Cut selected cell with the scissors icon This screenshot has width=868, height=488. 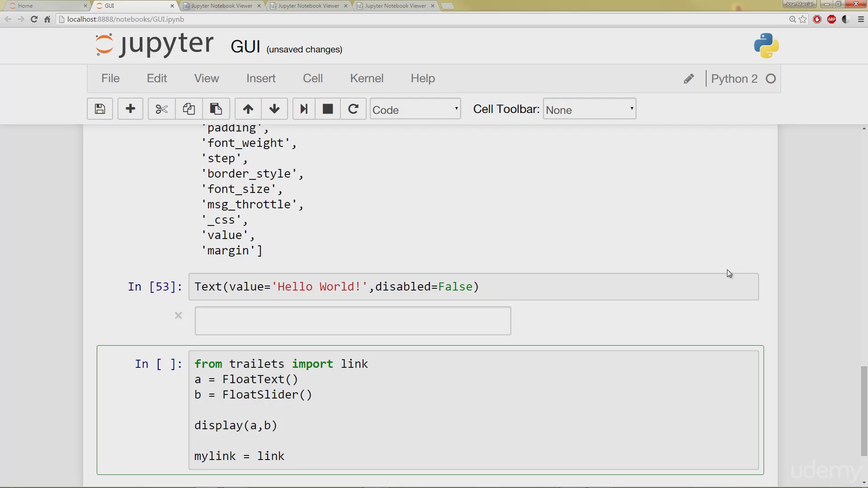161,109
